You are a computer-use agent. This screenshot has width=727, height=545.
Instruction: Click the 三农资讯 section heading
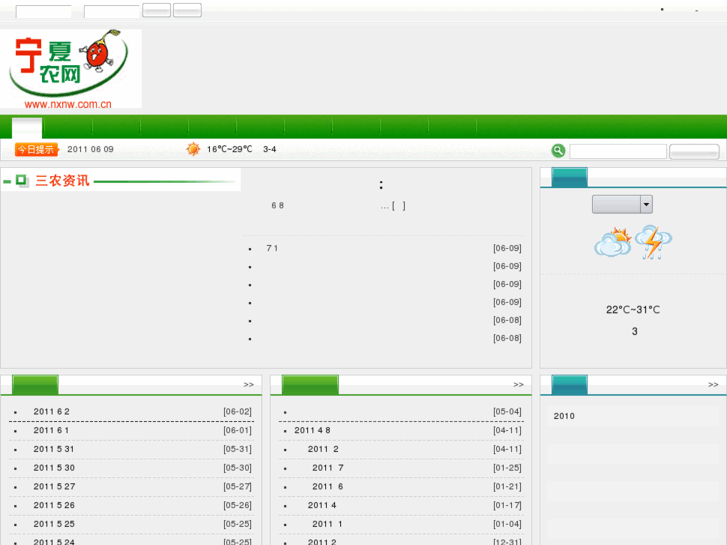click(x=62, y=180)
